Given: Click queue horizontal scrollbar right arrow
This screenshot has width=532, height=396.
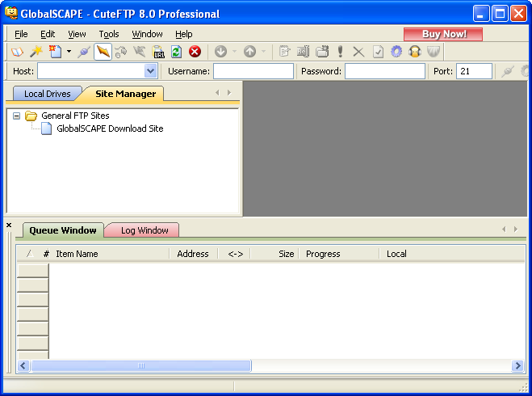Looking at the screenshot, I should [517, 366].
